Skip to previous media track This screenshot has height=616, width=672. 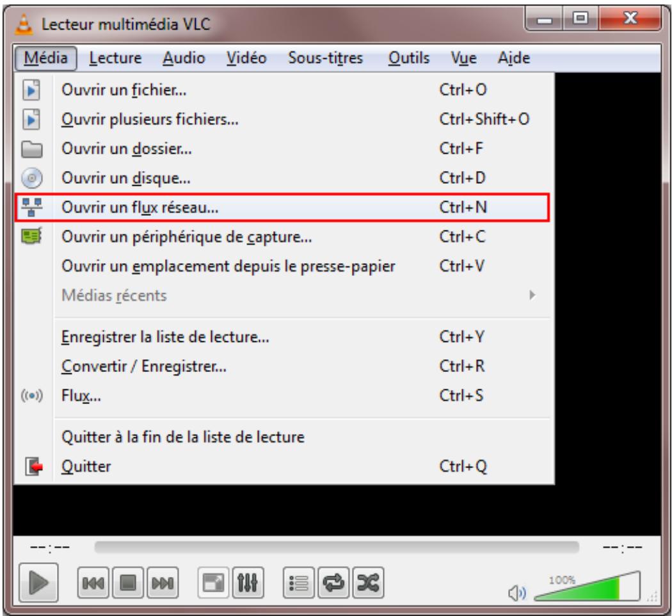(93, 583)
